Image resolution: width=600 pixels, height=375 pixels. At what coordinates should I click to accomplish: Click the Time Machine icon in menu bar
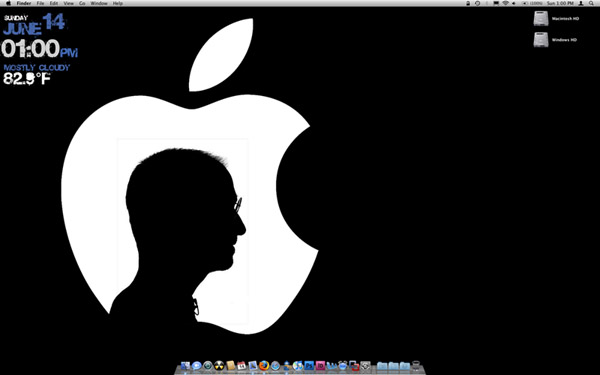[478, 3]
